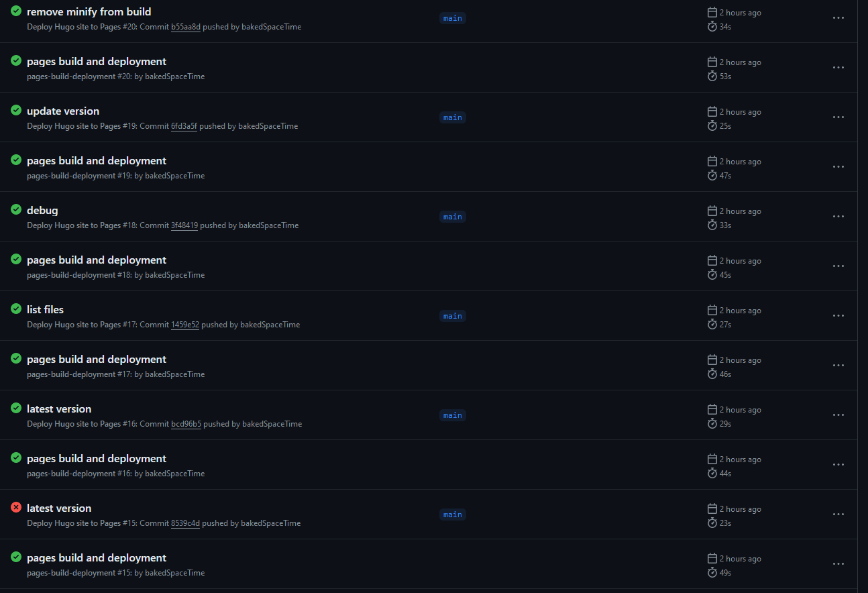Open 'pages build and deployment #20'

point(96,61)
